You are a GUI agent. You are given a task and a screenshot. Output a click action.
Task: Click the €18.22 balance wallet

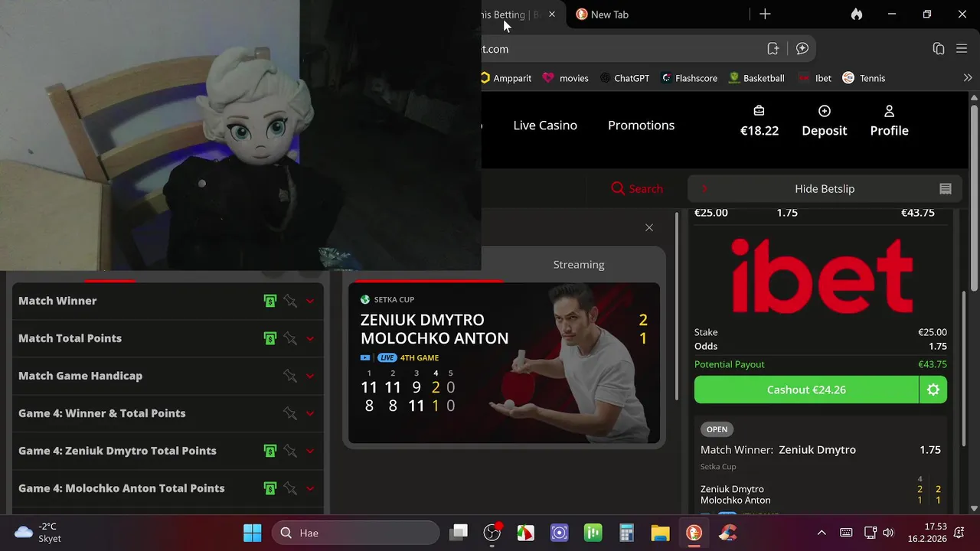(x=759, y=121)
